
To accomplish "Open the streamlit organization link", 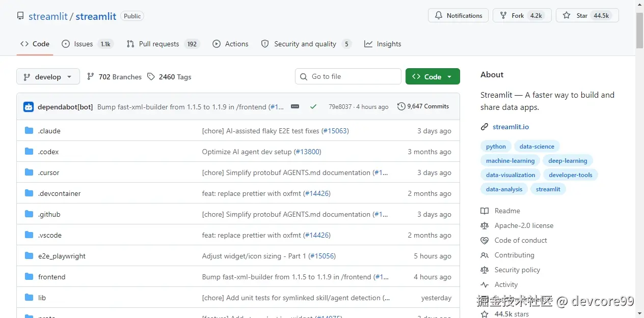I will pyautogui.click(x=48, y=16).
